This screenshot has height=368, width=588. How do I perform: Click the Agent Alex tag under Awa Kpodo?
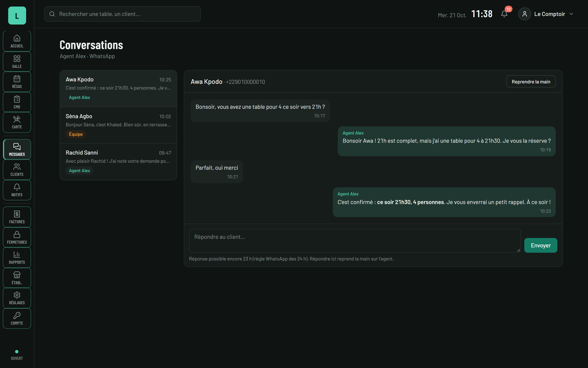pyautogui.click(x=79, y=97)
